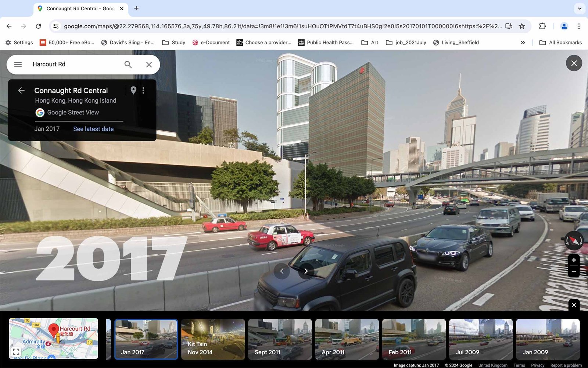Zoom out with the minus button
Viewport: 588px width, 368px height.
point(574,272)
